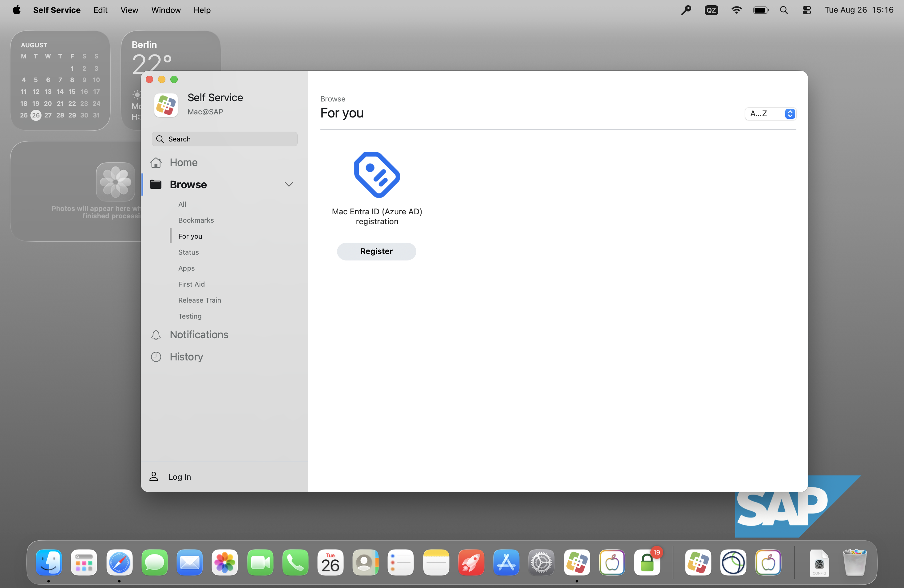904x588 pixels.
Task: Select the Bookmarks category
Action: click(x=196, y=220)
